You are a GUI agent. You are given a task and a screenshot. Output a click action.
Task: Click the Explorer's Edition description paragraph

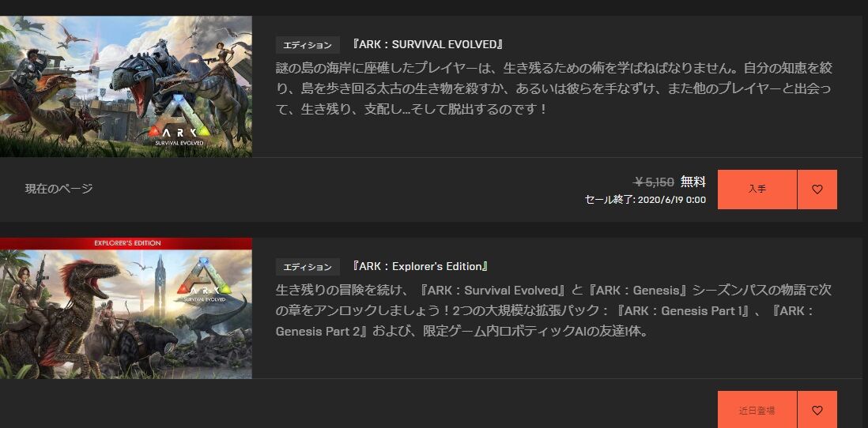pyautogui.click(x=553, y=311)
